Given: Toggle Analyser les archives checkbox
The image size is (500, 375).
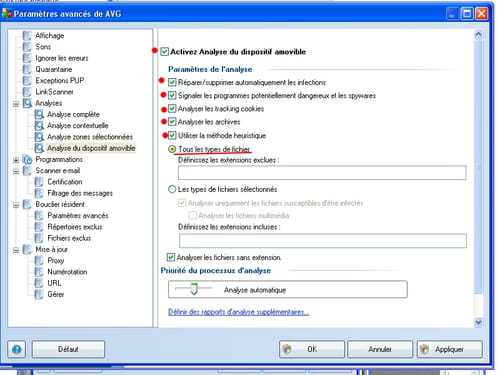Looking at the screenshot, I should [172, 122].
